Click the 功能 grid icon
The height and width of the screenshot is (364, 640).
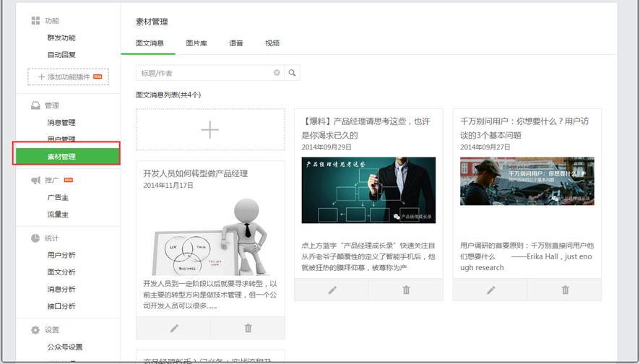35,20
